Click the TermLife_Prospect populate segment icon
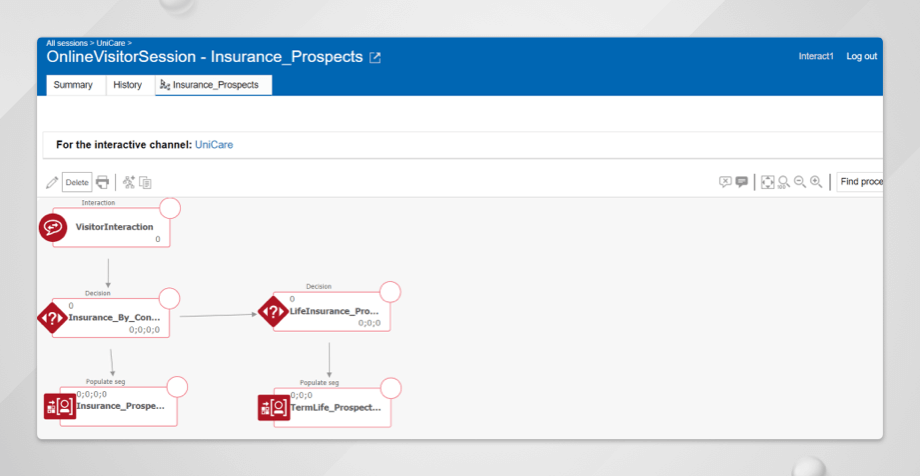The image size is (920, 476). 274,407
